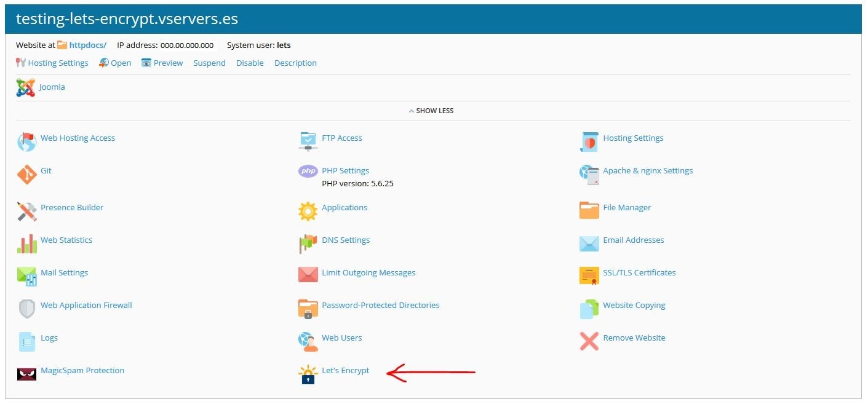Open Web Application Firewall text link
This screenshot has width=868, height=407.
[86, 305]
